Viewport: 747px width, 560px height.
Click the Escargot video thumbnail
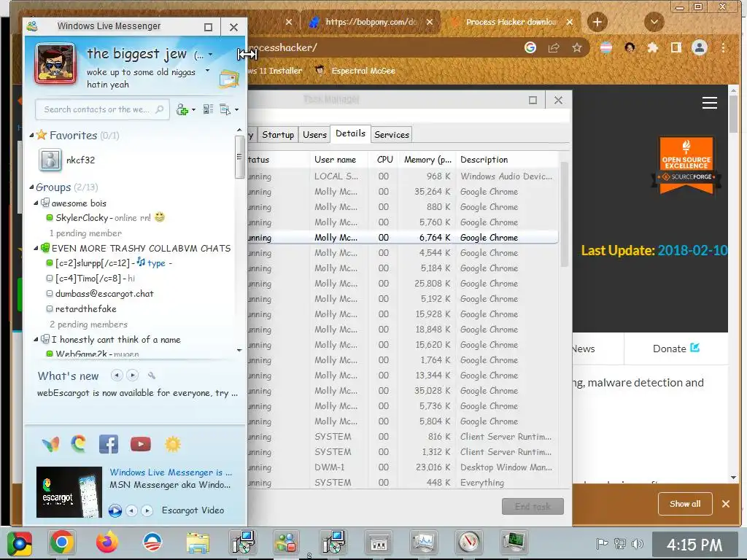pyautogui.click(x=69, y=492)
